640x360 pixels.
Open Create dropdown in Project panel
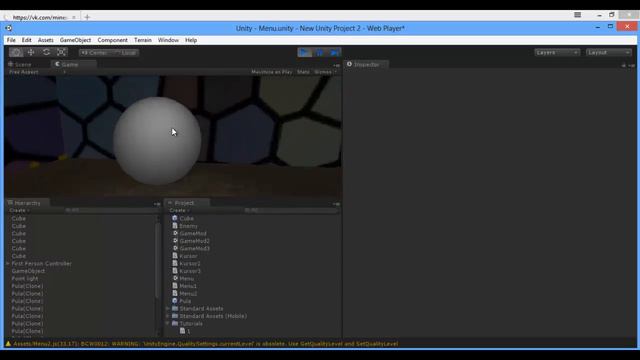(x=179, y=210)
